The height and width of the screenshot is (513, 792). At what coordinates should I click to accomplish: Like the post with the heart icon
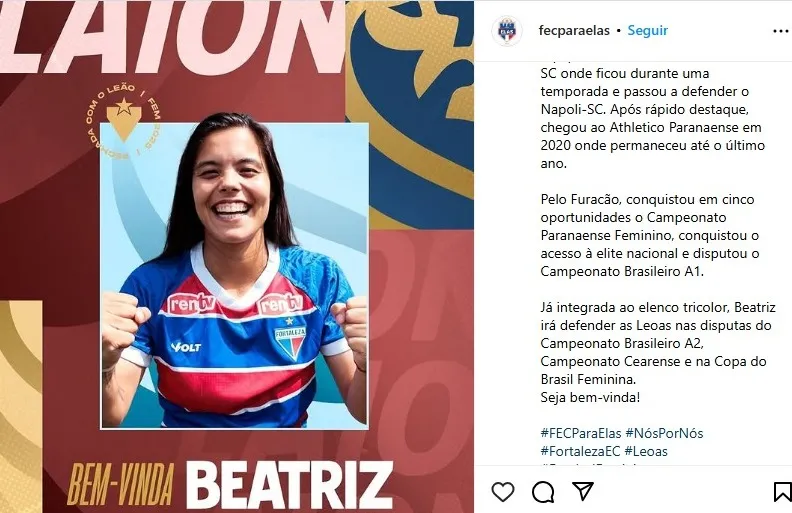coord(503,491)
